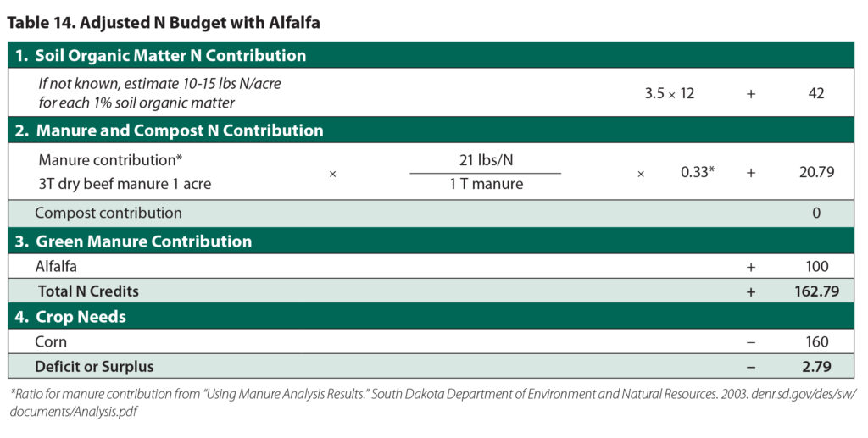Click the table title "Table 14. Adjusted N Budget with Alfalfa"
Viewport: 868px width, 438px height.
(x=164, y=23)
